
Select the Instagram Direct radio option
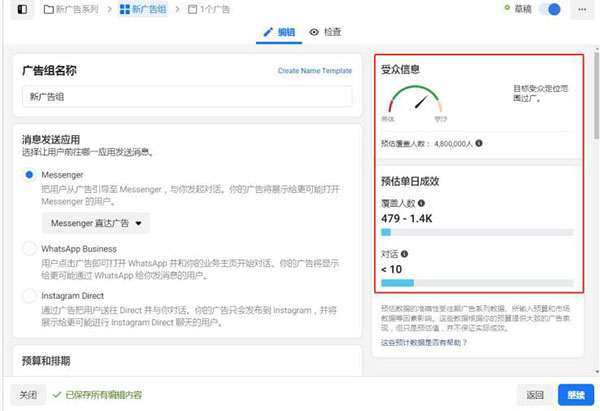pyautogui.click(x=29, y=296)
